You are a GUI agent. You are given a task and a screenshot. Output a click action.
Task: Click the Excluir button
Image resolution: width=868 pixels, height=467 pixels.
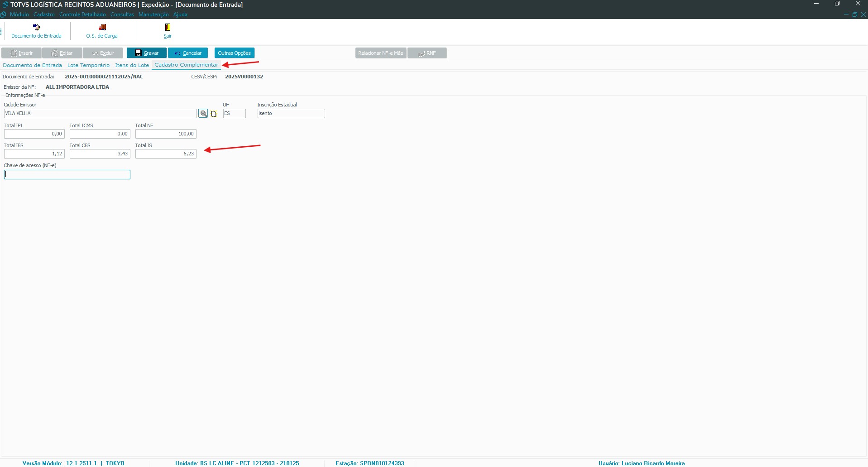pos(103,53)
